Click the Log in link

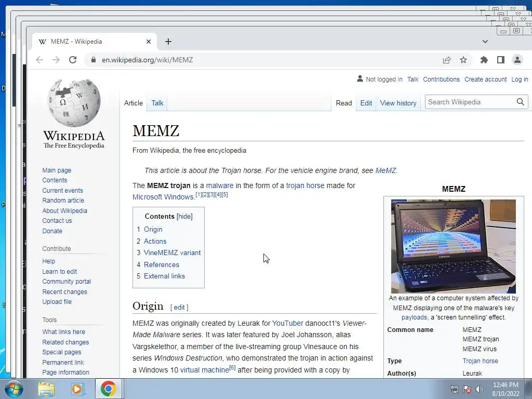pyautogui.click(x=520, y=79)
